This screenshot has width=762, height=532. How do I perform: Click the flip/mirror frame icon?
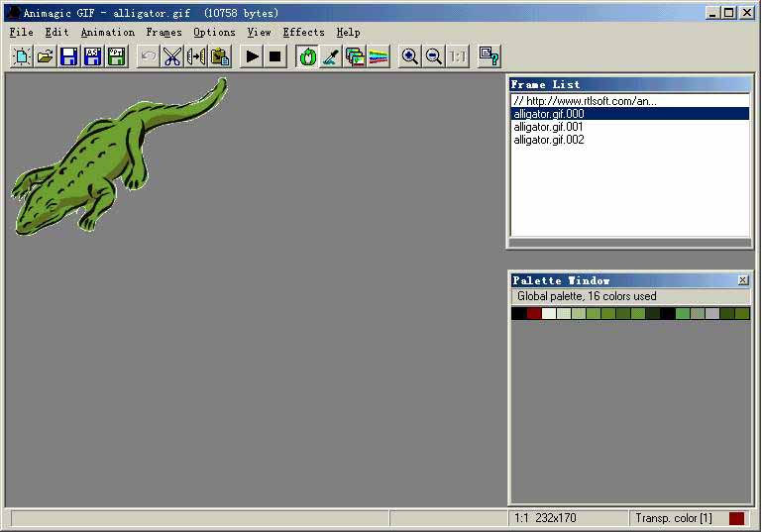click(196, 56)
